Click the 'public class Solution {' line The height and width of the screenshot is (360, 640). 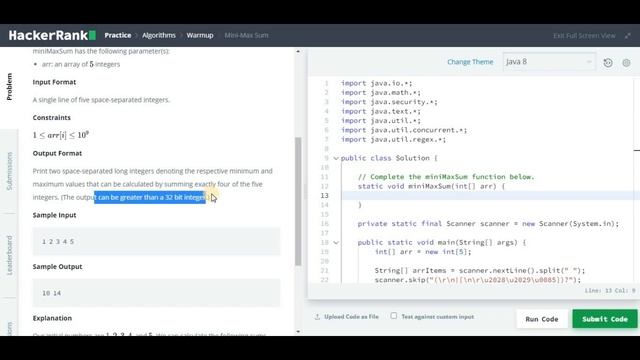click(x=389, y=158)
